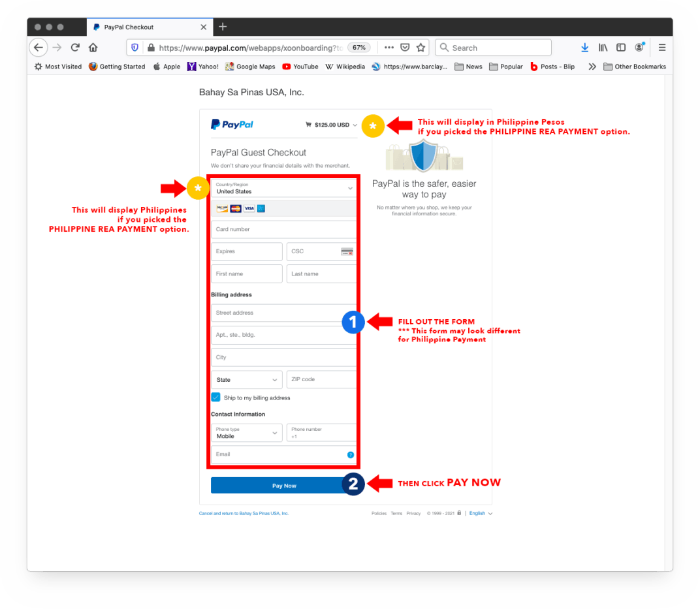
Task: Focus the browser Search box
Action: pos(493,48)
